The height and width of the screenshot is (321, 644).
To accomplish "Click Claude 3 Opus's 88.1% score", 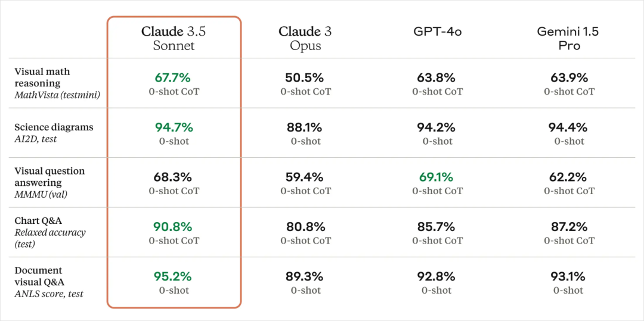I will coord(305,127).
